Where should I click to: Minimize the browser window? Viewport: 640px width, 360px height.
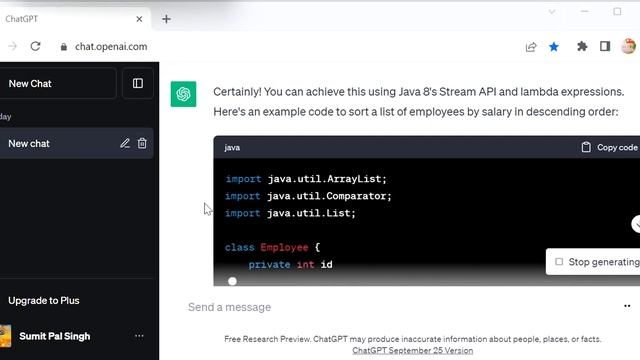tap(584, 11)
